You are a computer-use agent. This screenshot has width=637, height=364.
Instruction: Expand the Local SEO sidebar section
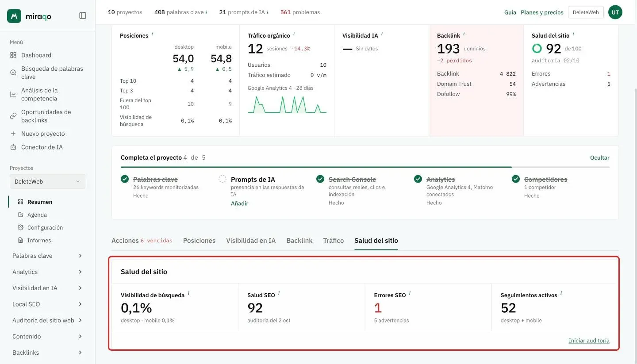tap(47, 304)
